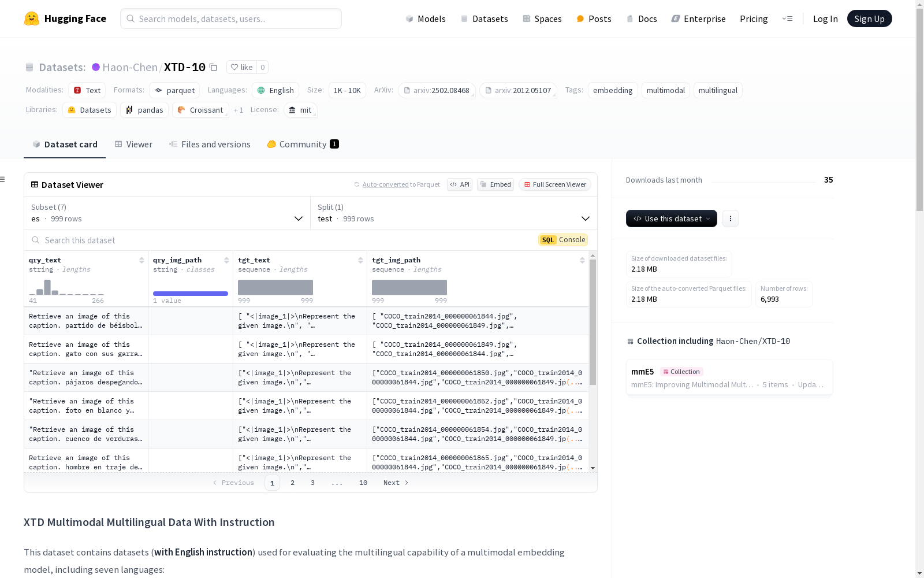The height and width of the screenshot is (578, 924).
Task: Expand the Subset es dropdown
Action: click(x=167, y=213)
